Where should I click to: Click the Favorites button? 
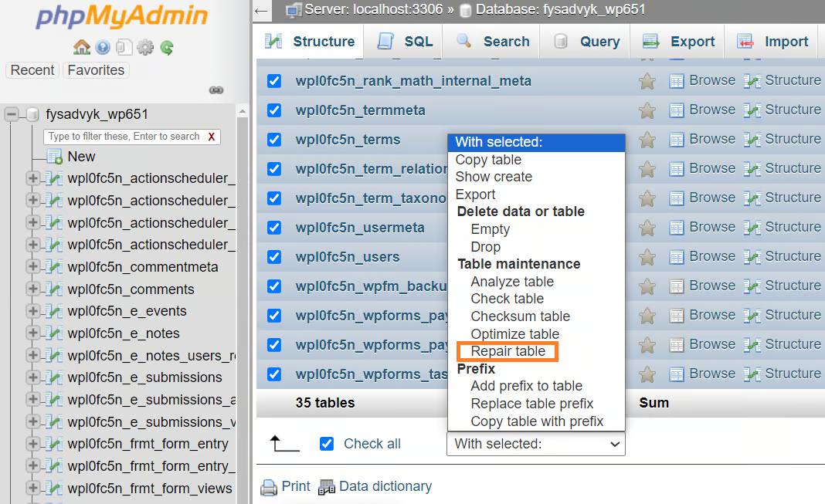[96, 70]
